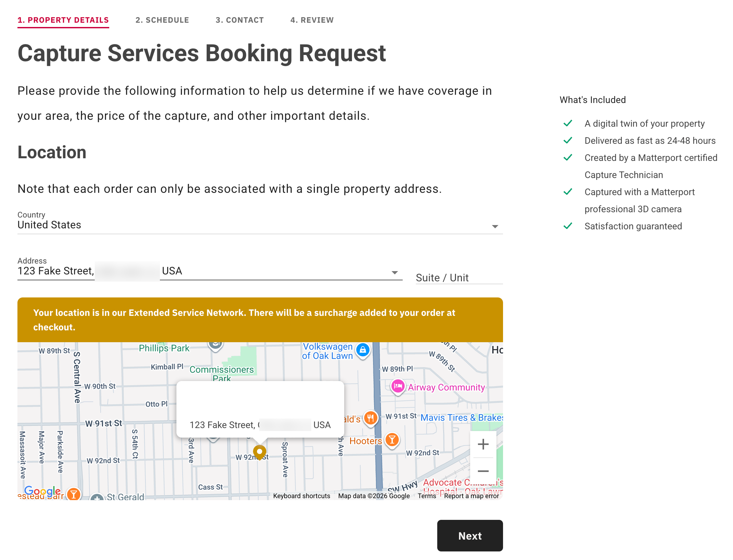Expand the Country dropdown arrow
The height and width of the screenshot is (560, 733).
(495, 227)
